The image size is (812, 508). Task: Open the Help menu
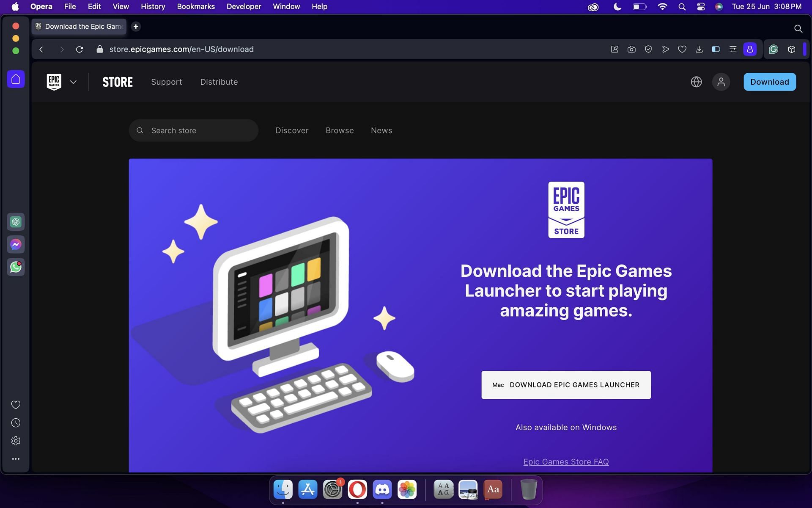pos(319,6)
